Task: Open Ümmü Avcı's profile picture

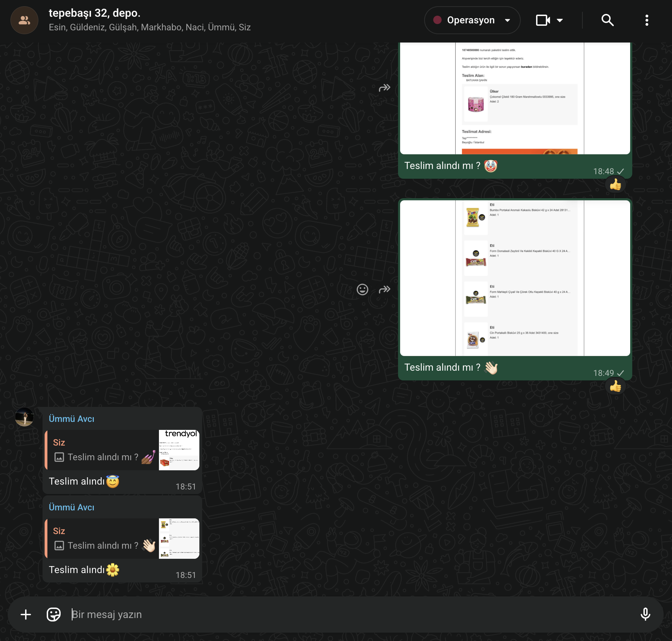Action: [24, 417]
